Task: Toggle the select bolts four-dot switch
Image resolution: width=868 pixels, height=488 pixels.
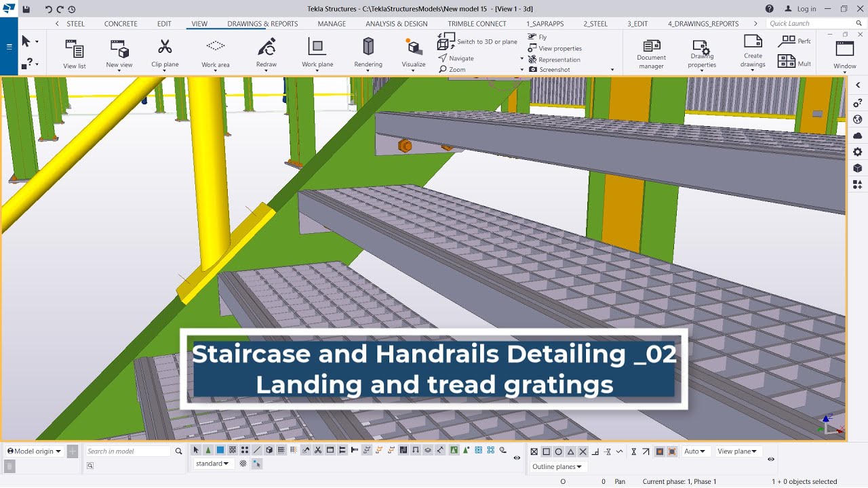Action: coord(245,451)
